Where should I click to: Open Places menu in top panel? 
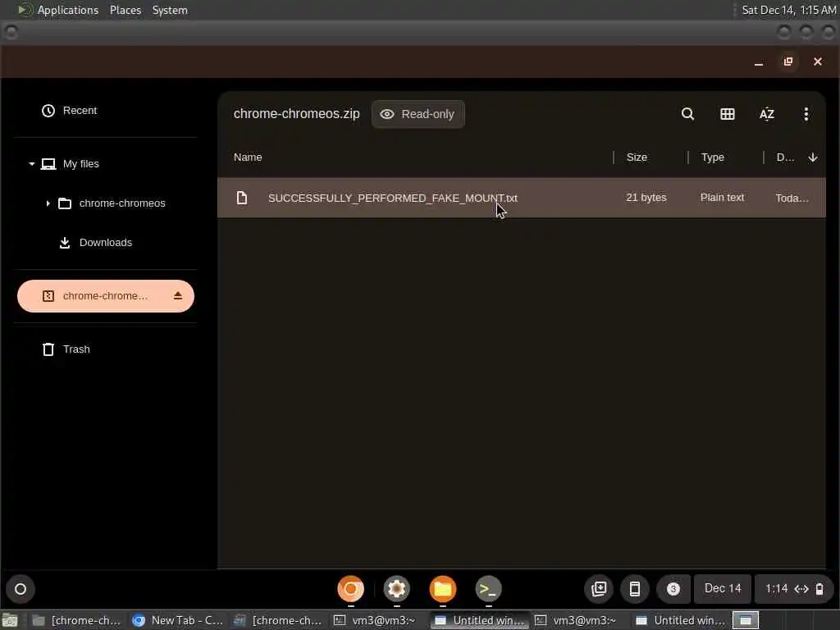(x=126, y=10)
